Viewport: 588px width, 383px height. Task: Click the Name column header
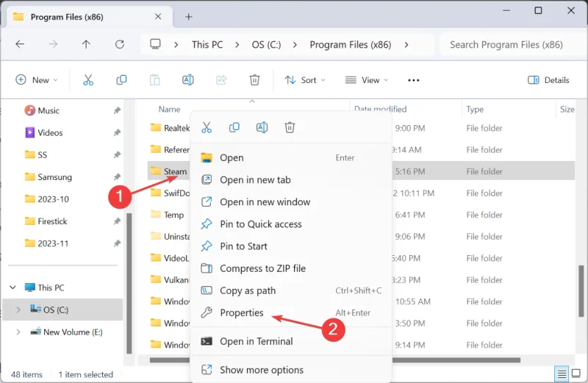click(169, 109)
